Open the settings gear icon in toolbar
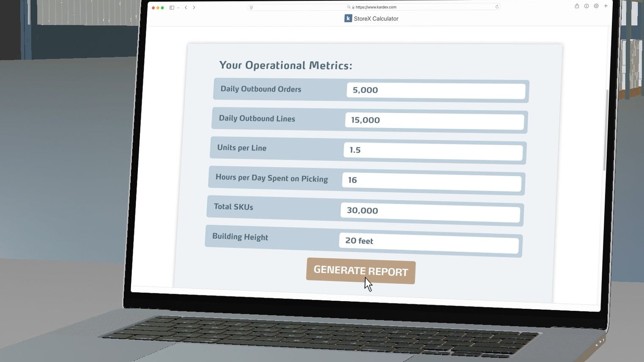 click(x=596, y=6)
